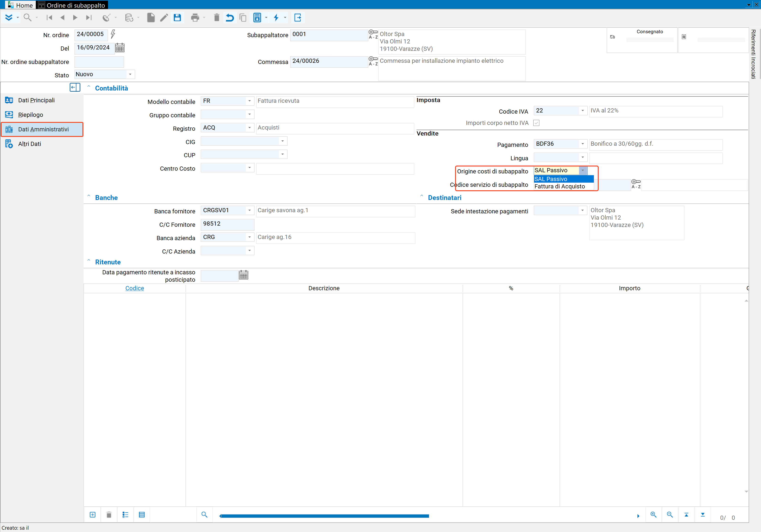This screenshot has width=761, height=532.
Task: Click the database refresh toolbar icon
Action: point(129,18)
